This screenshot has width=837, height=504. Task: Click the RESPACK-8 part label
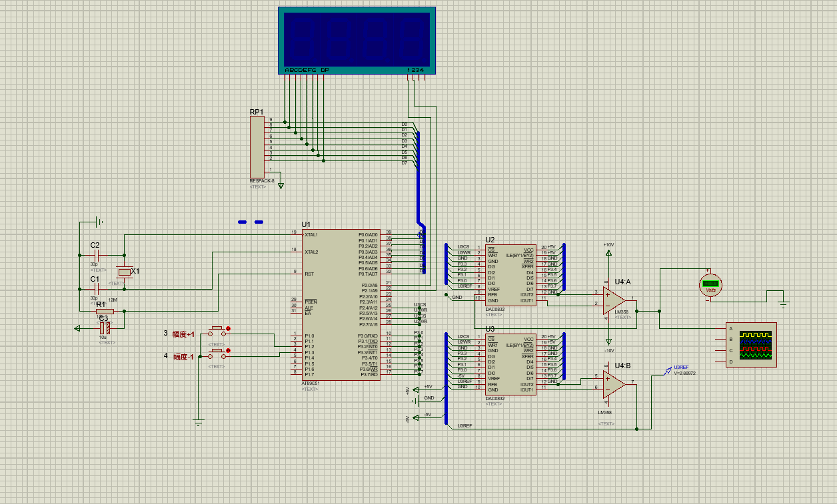click(261, 181)
